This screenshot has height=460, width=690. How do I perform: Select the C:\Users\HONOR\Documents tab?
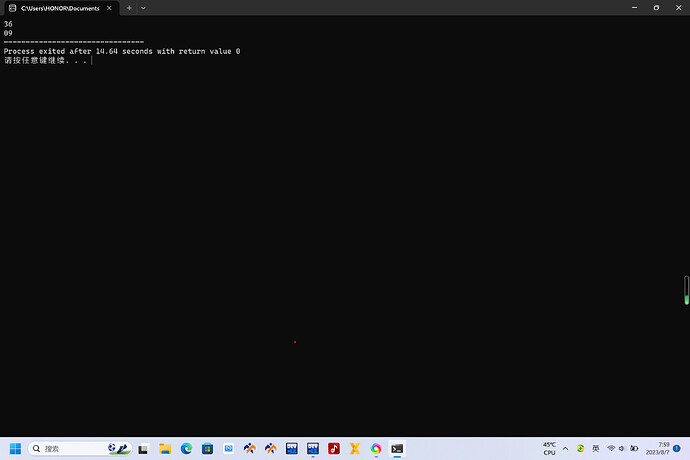coord(60,8)
